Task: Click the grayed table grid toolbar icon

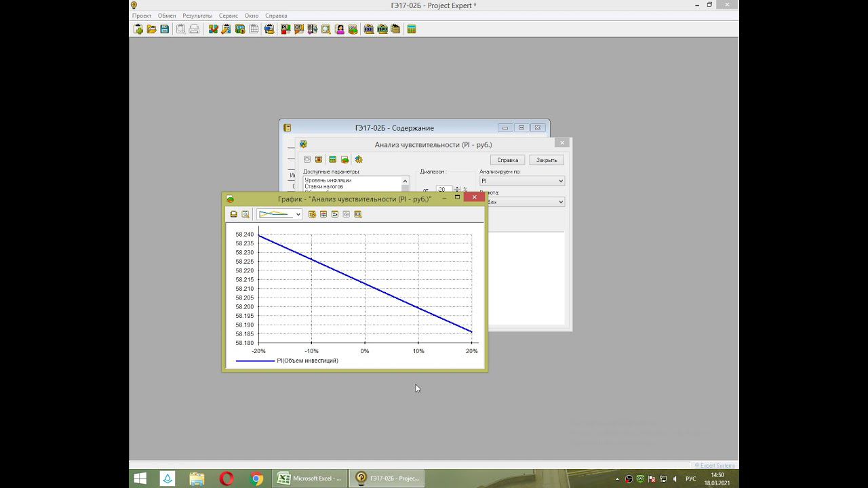Action: pyautogui.click(x=254, y=29)
